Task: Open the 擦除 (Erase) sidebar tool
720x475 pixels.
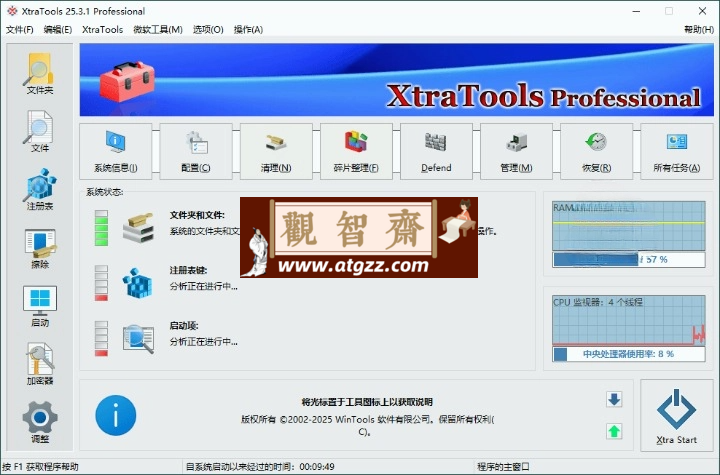Action: (40, 249)
